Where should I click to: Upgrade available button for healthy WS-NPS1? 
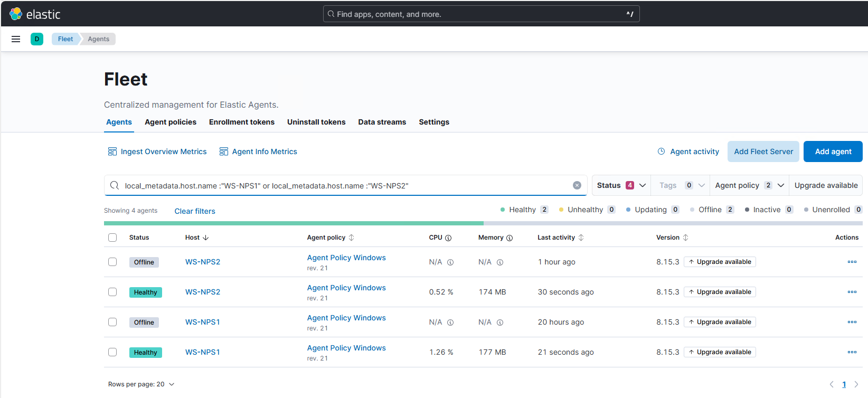tap(720, 352)
